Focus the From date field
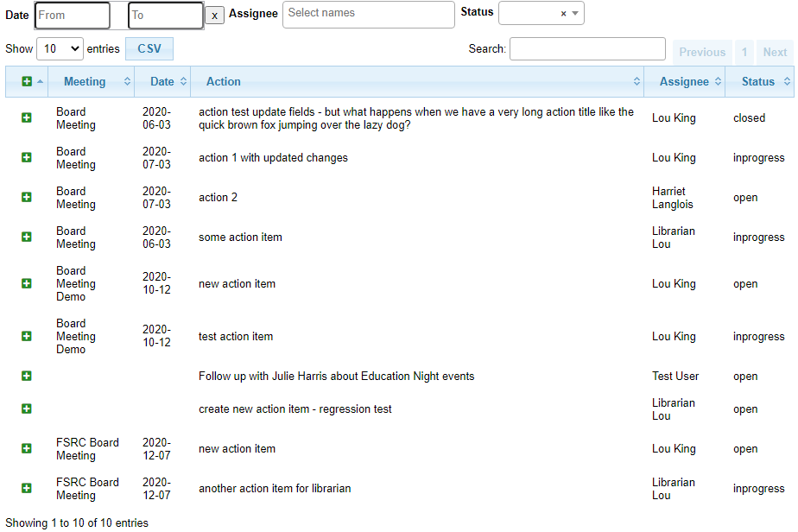Image resolution: width=798 pixels, height=532 pixels. (x=73, y=16)
